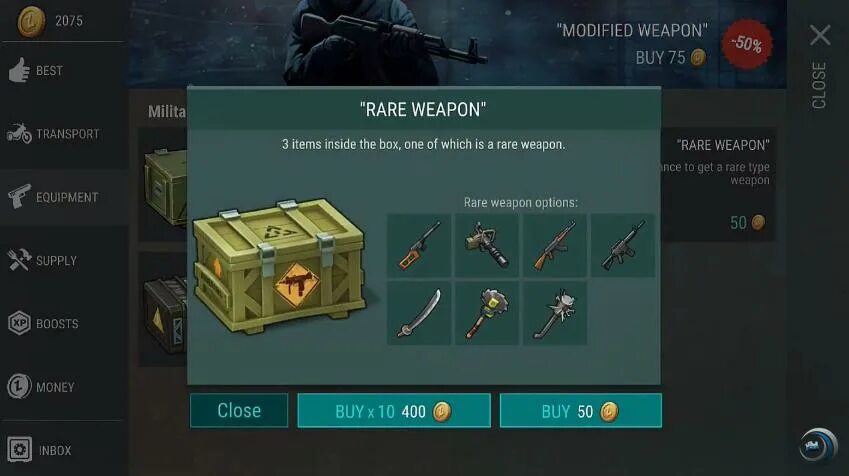Select the spiked skull club icon
The image size is (849, 476).
(554, 313)
